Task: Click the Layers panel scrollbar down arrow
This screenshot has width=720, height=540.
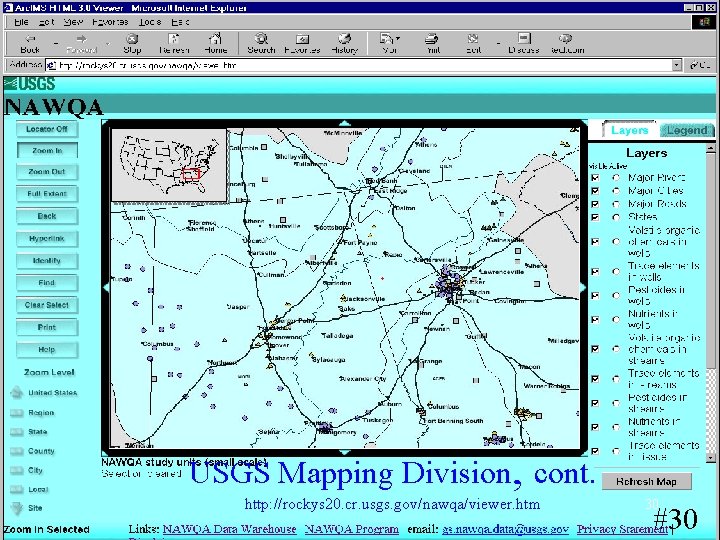Action: pos(710,458)
